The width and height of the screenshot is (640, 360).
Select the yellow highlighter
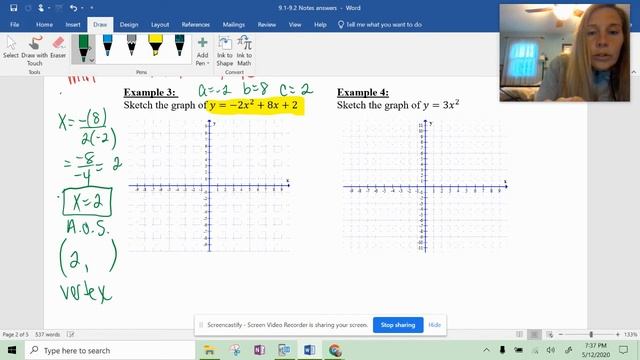[156, 46]
